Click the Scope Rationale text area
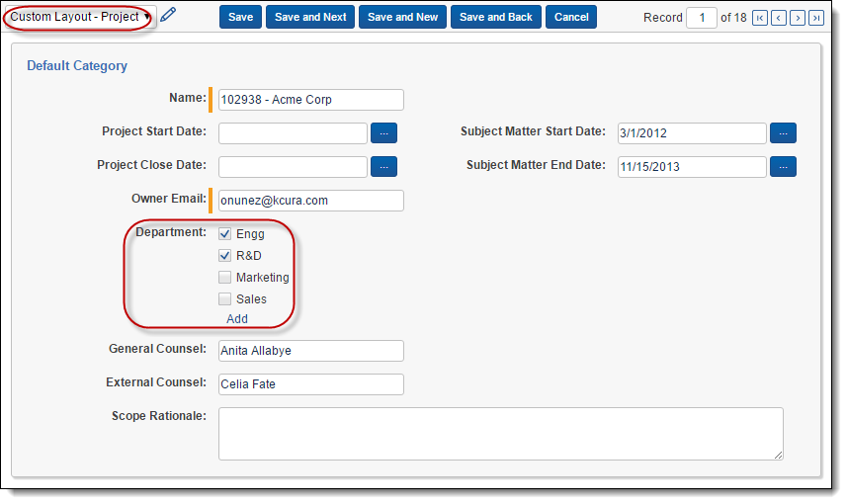The width and height of the screenshot is (847, 504). [x=500, y=434]
